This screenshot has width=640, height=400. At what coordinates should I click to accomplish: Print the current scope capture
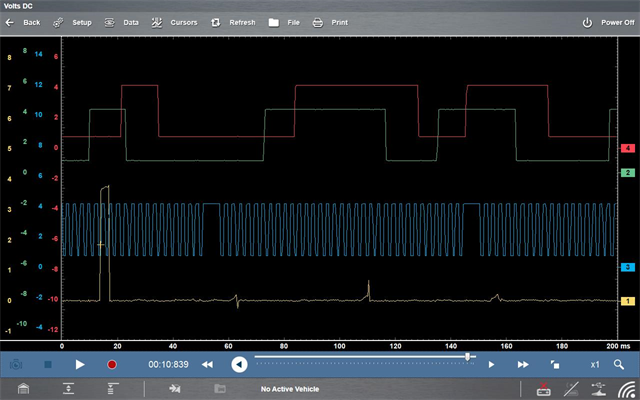(x=331, y=21)
